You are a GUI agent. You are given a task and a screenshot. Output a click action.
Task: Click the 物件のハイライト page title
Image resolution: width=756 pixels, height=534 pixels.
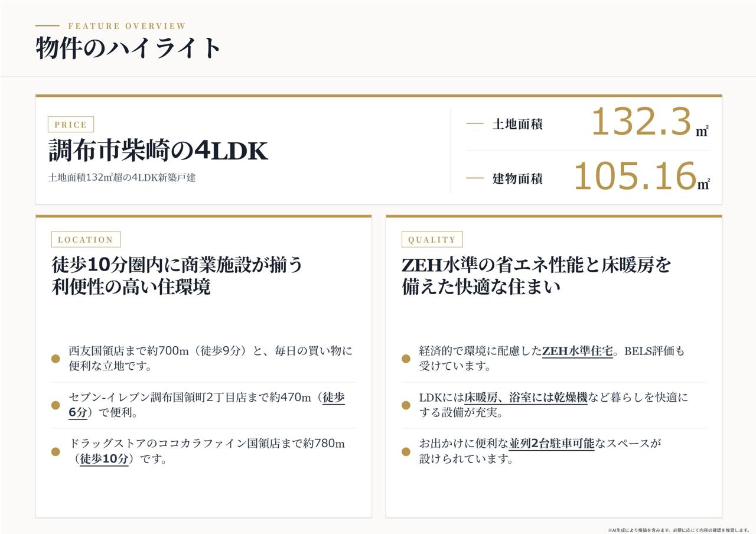pyautogui.click(x=128, y=47)
